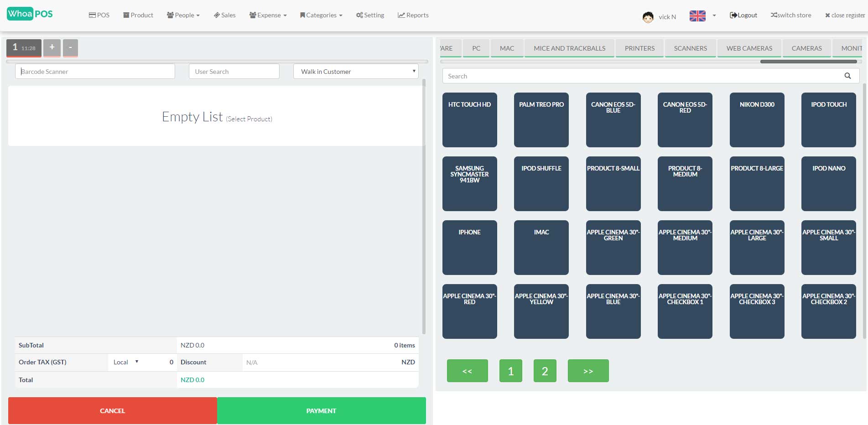Viewport: 868px width, 425px height.
Task: Add IPOD SHUFFLE product
Action: pyautogui.click(x=541, y=184)
